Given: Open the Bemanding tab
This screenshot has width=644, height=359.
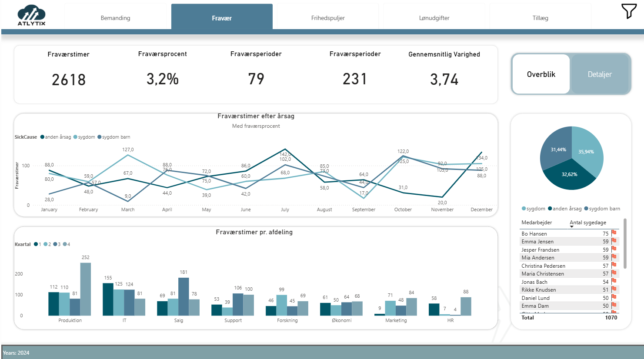Looking at the screenshot, I should coord(115,18).
